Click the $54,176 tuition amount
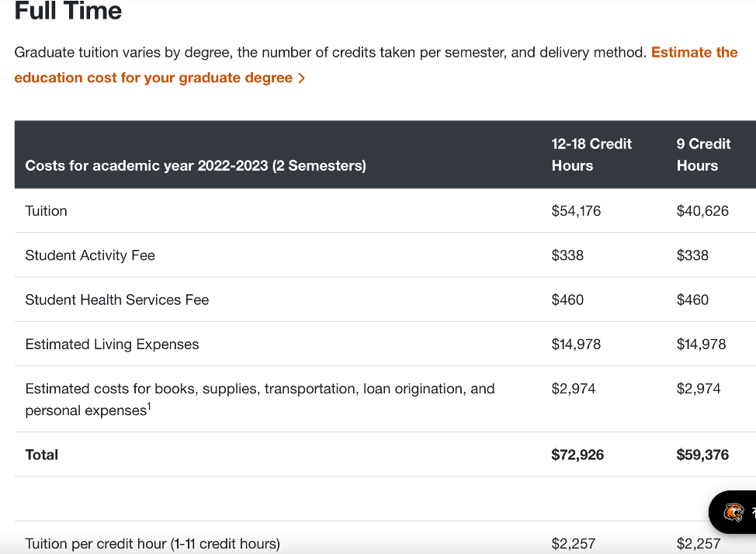This screenshot has height=554, width=756. click(576, 211)
